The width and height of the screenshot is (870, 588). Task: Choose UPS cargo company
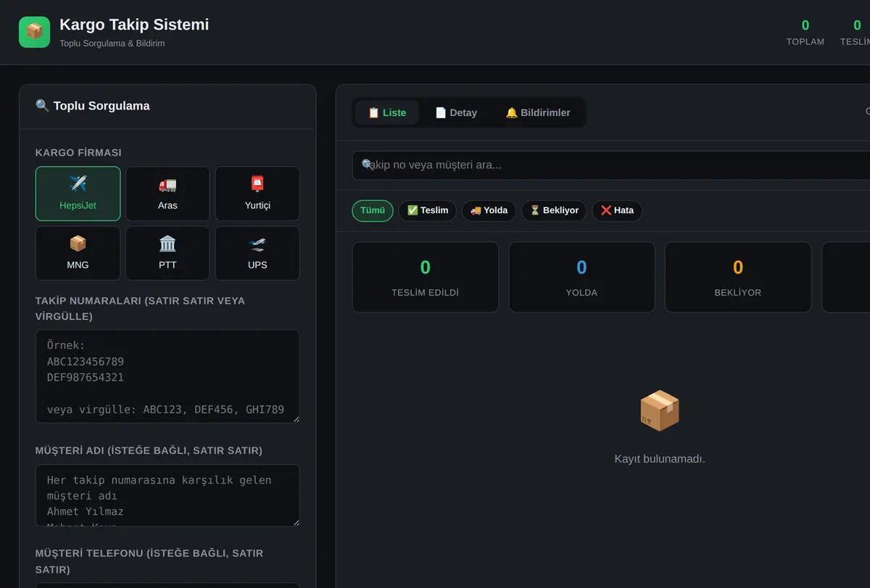pyautogui.click(x=257, y=253)
